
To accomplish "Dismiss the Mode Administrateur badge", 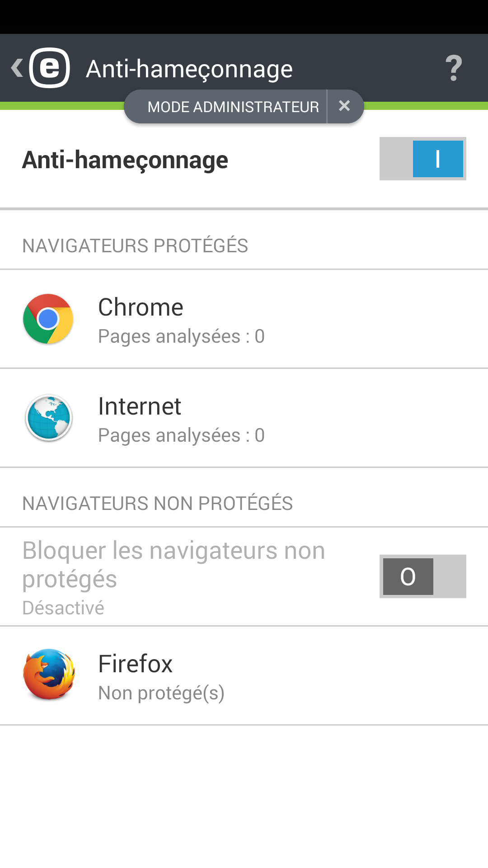I will [x=344, y=106].
